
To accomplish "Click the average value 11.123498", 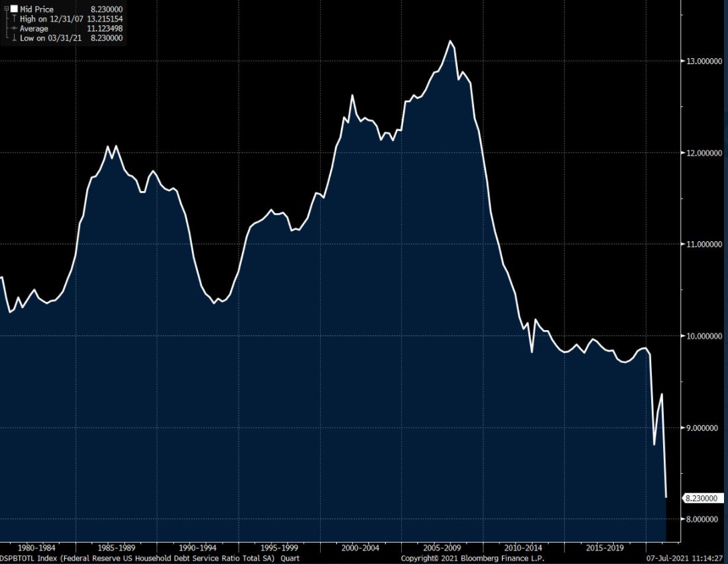I will coord(105,29).
